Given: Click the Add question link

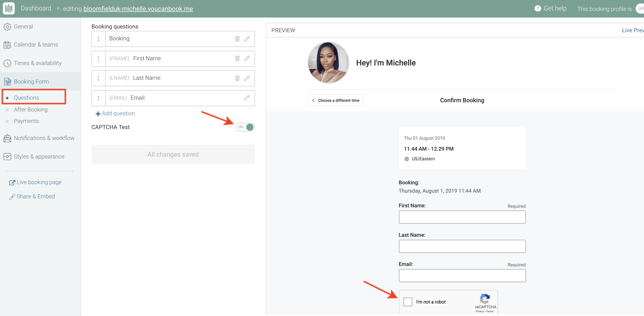Looking at the screenshot, I should coord(115,113).
